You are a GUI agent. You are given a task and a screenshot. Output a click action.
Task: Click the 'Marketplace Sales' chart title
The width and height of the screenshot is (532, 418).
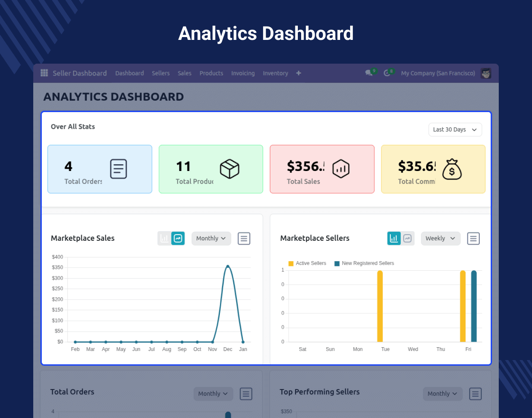click(x=83, y=238)
